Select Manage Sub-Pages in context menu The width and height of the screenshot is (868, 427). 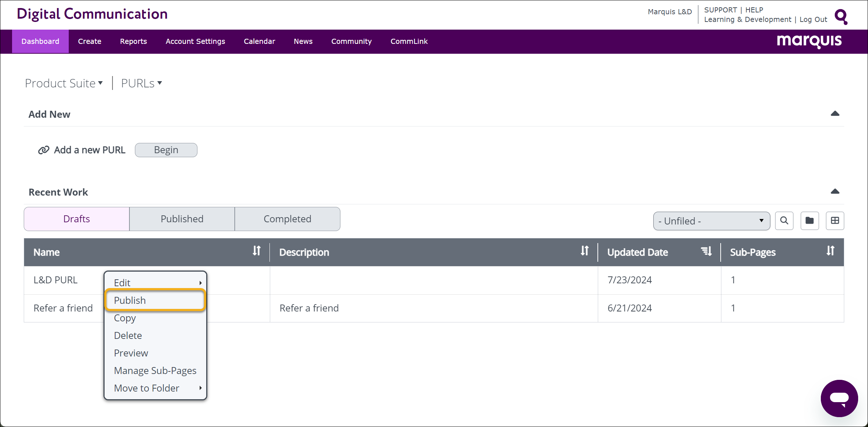[x=155, y=371]
